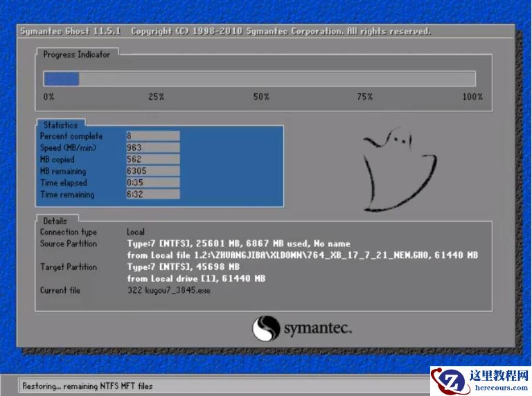The width and height of the screenshot is (532, 396).
Task: Select the Details panel label
Action: [55, 221]
